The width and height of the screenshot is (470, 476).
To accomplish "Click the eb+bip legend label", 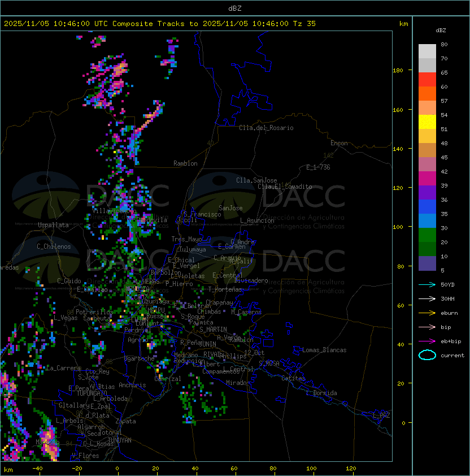I will (x=451, y=341).
